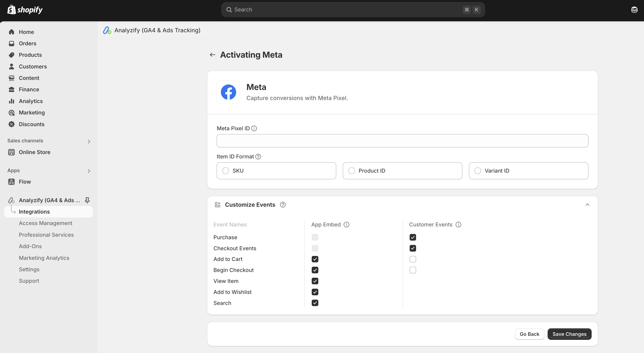Screen dimensions: 644x353
Task: Click the Meta Facebook icon
Action: tap(228, 92)
